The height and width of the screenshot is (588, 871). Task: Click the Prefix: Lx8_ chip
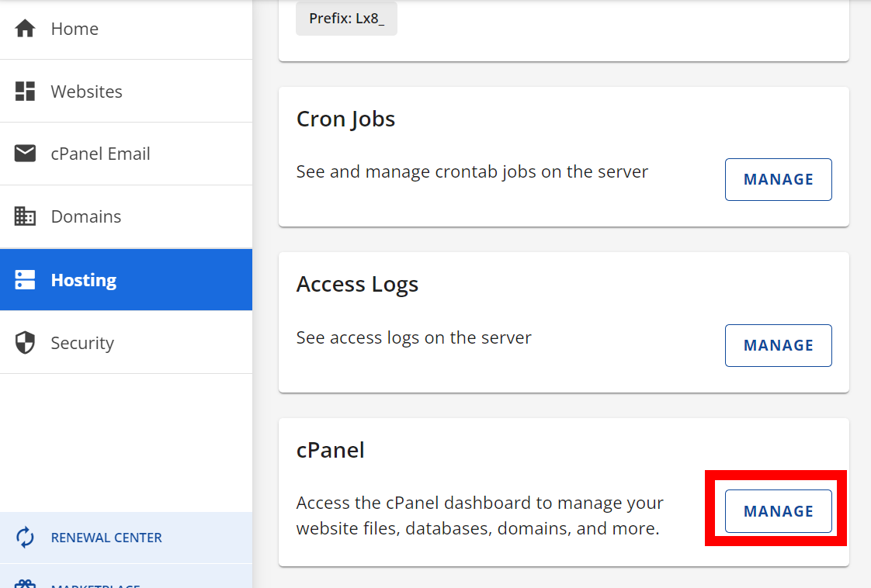coord(346,19)
